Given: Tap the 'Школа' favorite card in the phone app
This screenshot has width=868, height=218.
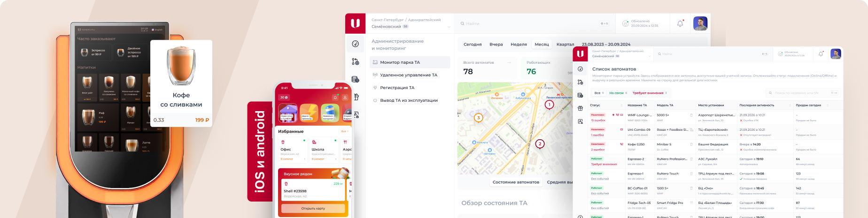Looking at the screenshot, I should click(324, 150).
